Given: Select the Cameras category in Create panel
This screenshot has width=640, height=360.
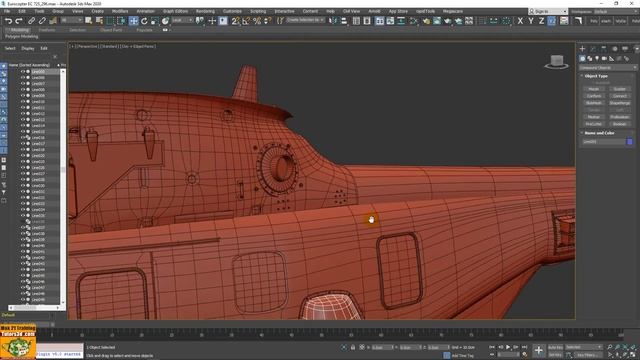Looking at the screenshot, I should (604, 59).
